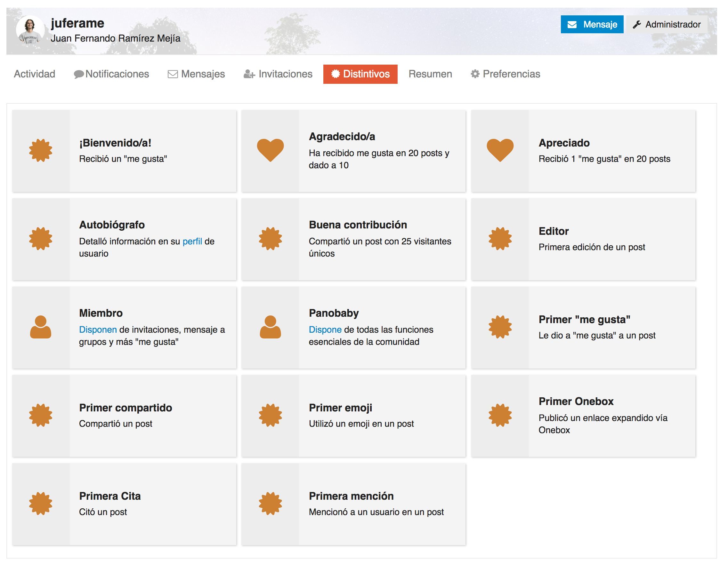The width and height of the screenshot is (728, 572).
Task: Open the Administrador button
Action: (x=667, y=24)
